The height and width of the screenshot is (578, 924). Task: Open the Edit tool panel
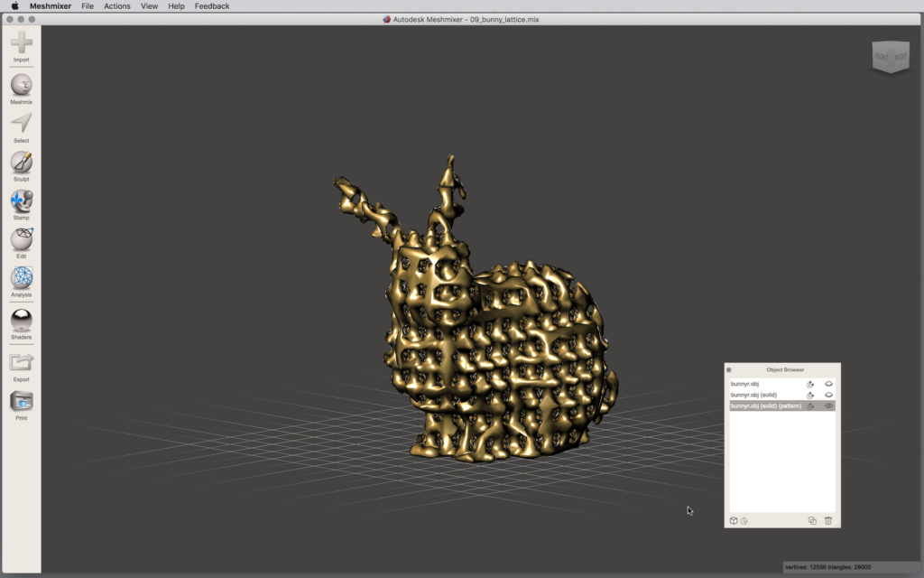point(22,239)
